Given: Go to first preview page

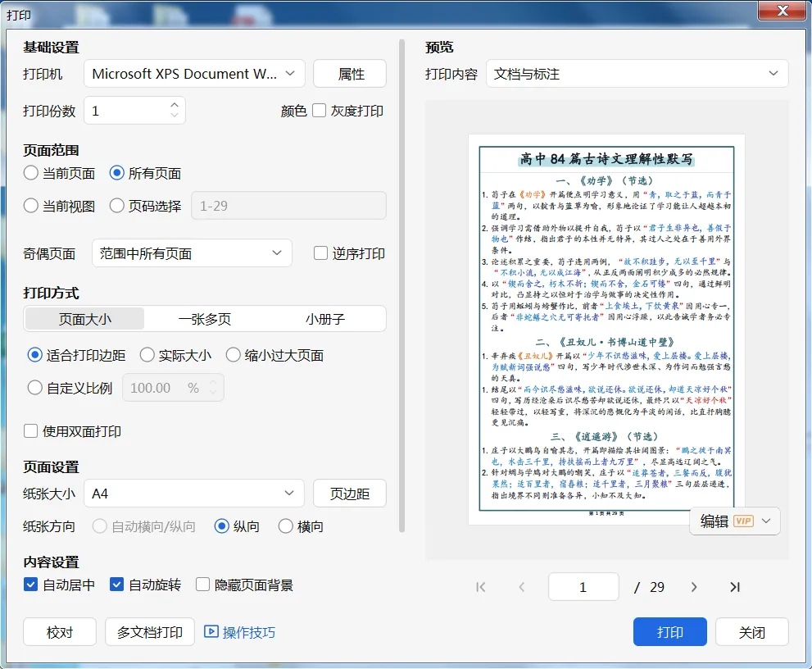Looking at the screenshot, I should tap(481, 587).
